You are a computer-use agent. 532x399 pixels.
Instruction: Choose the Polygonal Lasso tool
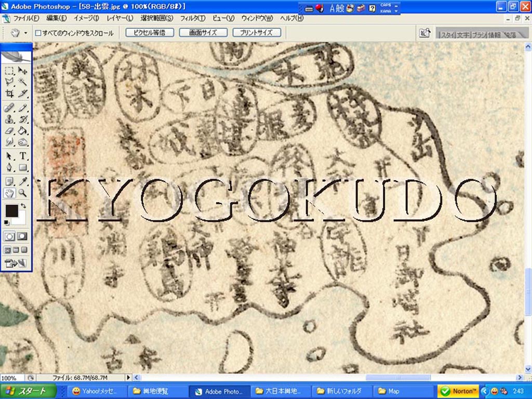[9, 82]
